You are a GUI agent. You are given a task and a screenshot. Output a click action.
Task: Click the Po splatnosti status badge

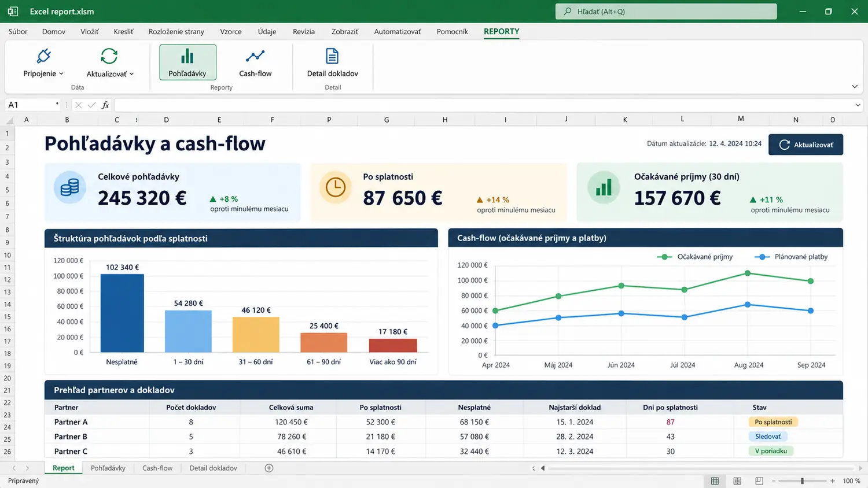(x=773, y=422)
